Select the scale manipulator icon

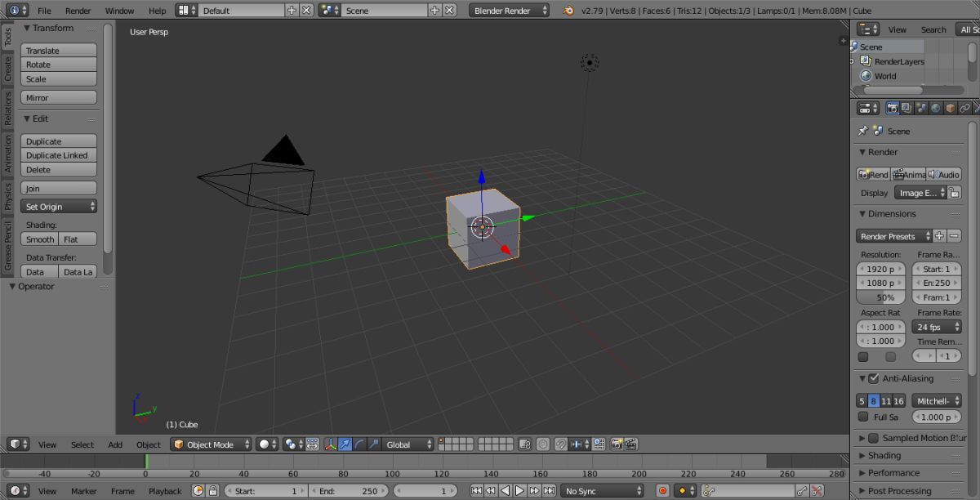click(x=373, y=444)
